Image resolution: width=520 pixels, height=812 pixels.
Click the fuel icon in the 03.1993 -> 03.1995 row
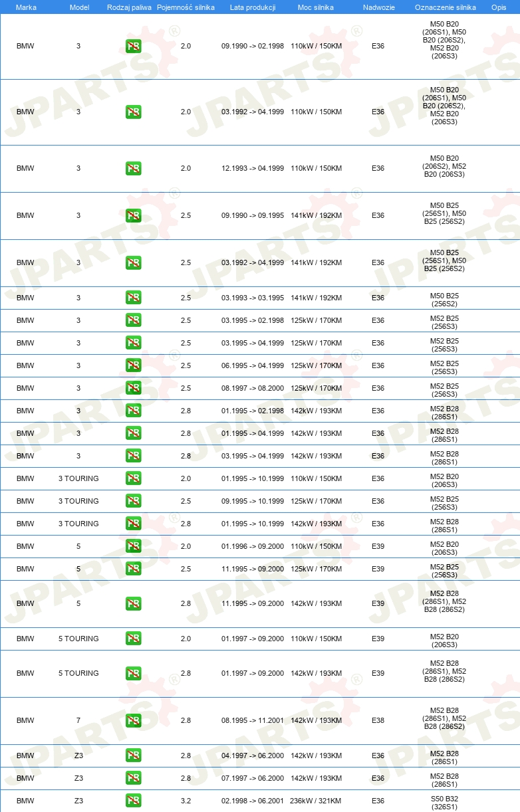[x=133, y=298]
